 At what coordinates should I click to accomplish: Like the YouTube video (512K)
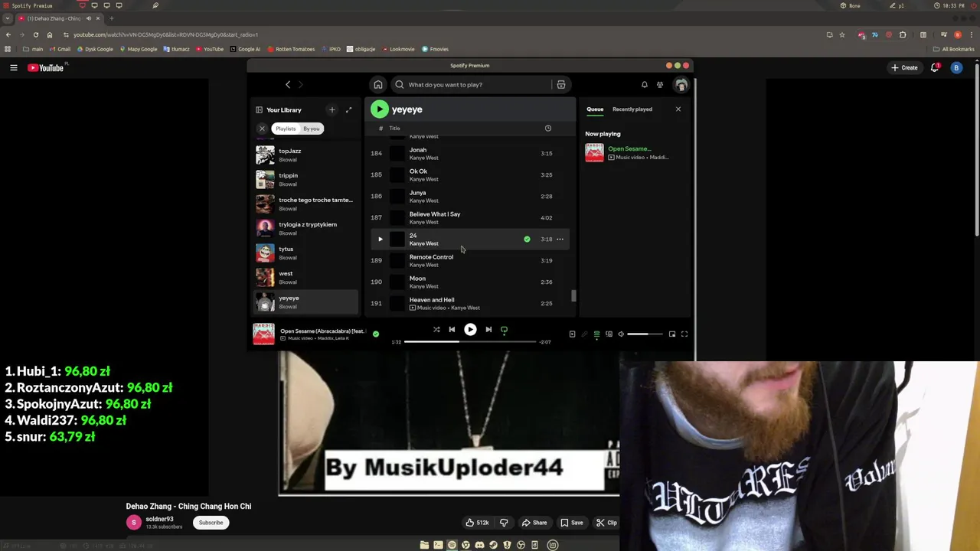tap(478, 523)
